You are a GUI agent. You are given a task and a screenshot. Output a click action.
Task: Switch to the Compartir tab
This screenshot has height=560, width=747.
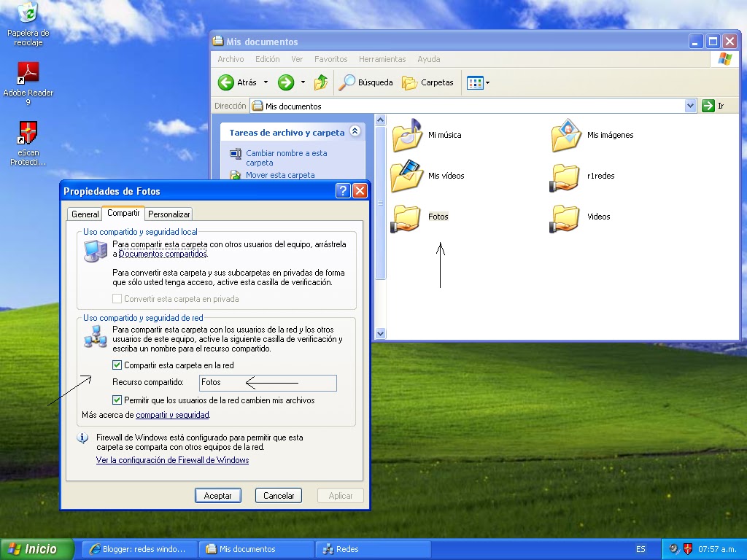click(x=123, y=213)
